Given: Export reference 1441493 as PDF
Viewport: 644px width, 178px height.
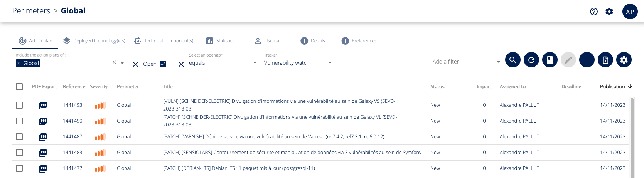Looking at the screenshot, I should [43, 105].
